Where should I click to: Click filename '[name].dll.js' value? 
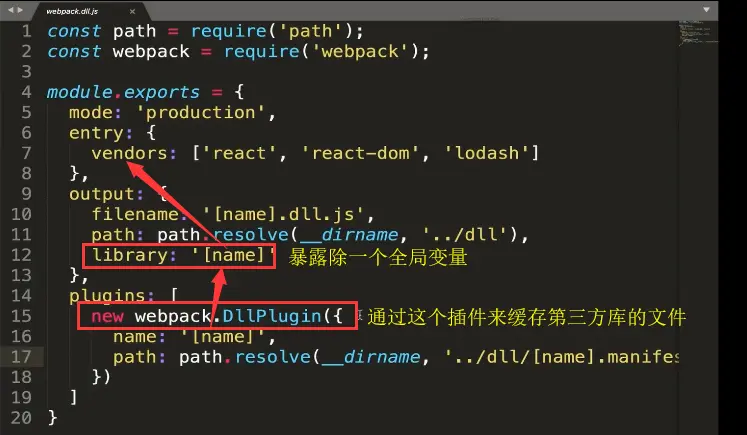tap(283, 214)
